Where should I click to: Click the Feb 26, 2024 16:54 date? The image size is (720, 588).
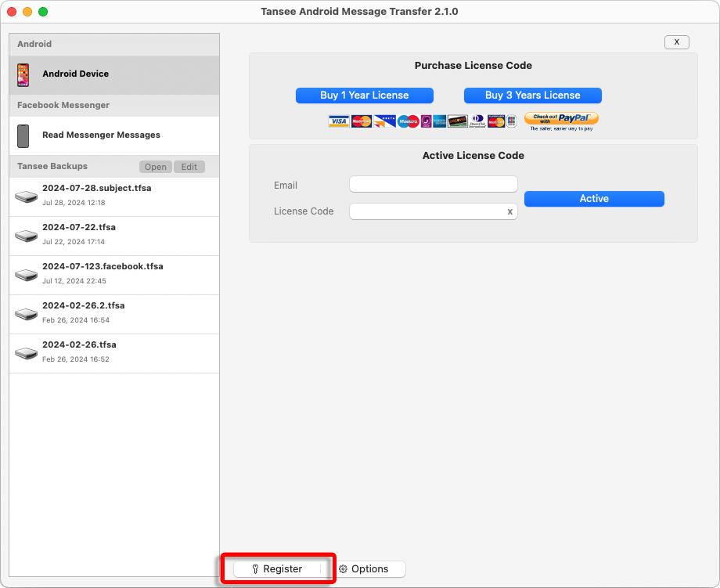[x=76, y=319]
